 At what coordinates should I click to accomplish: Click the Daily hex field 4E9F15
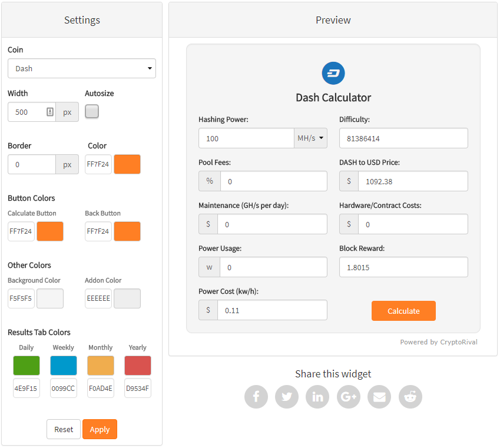pyautogui.click(x=27, y=388)
